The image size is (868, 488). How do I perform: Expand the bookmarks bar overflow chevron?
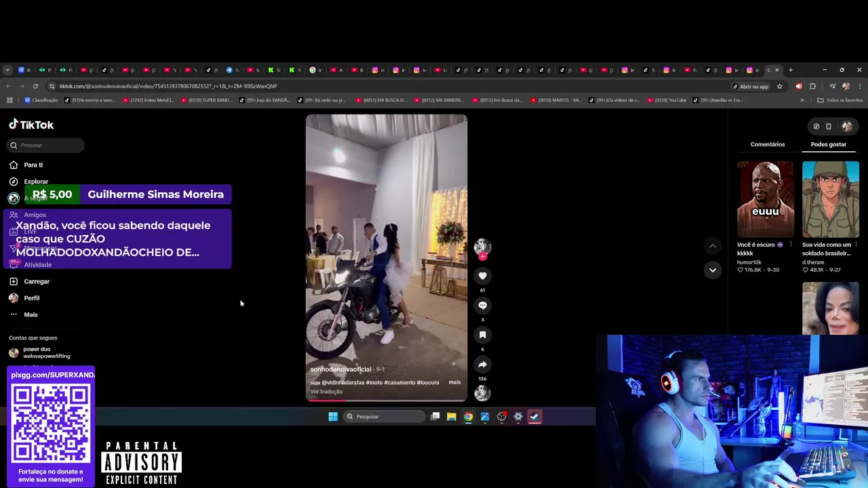click(x=802, y=100)
